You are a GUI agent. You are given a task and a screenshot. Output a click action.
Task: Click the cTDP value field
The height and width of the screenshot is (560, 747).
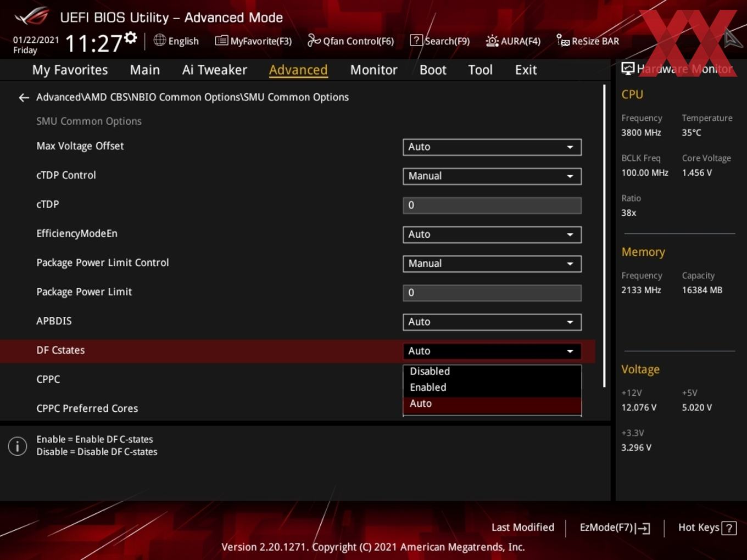[x=492, y=205]
